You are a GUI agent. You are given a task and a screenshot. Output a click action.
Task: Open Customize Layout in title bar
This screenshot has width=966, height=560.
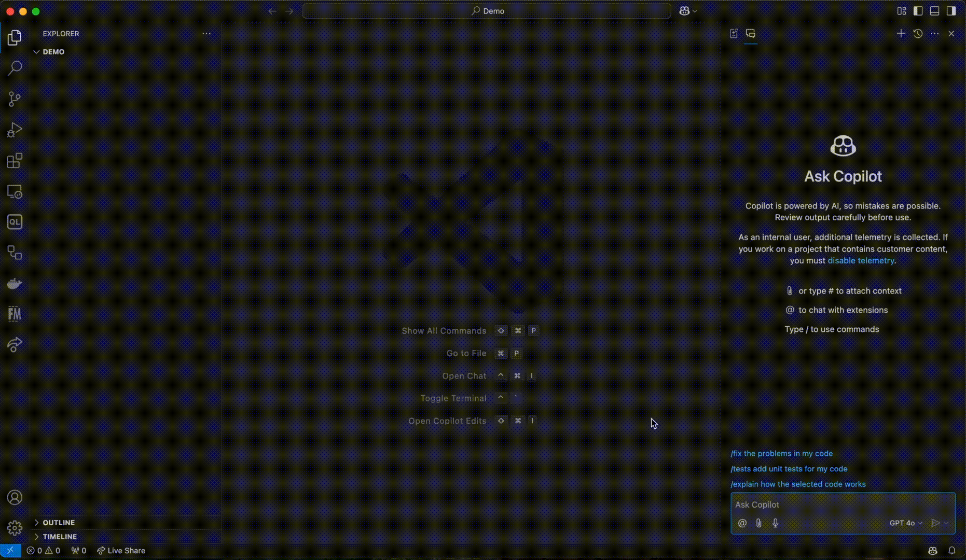902,11
